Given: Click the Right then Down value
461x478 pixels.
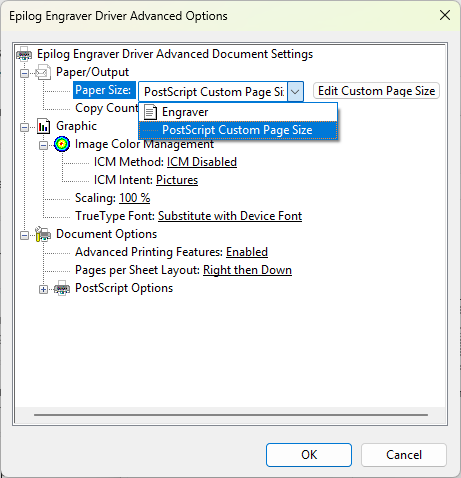Looking at the screenshot, I should tap(247, 270).
